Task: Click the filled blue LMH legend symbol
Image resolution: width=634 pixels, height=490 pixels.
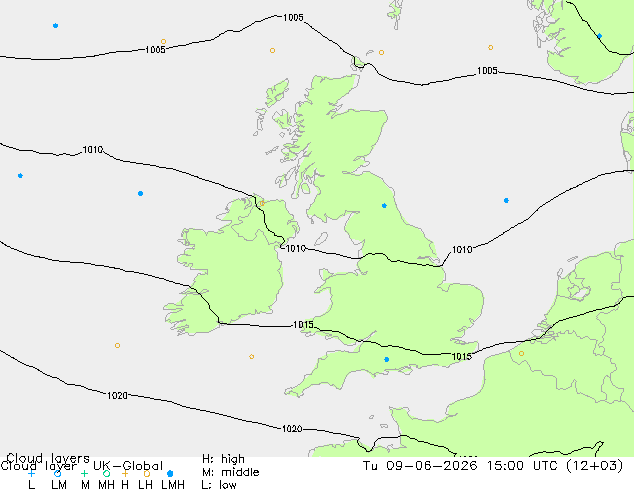Action: pyautogui.click(x=170, y=473)
